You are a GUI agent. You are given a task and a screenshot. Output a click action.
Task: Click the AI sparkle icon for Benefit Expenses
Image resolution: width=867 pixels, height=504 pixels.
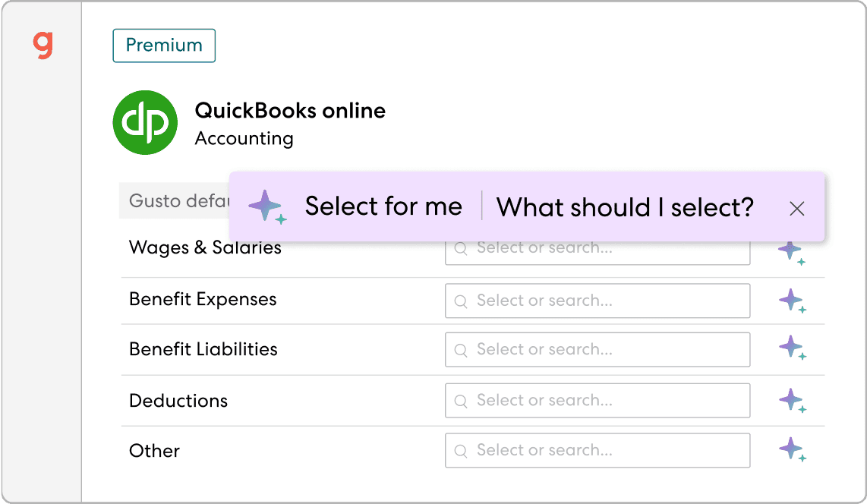[x=793, y=301]
